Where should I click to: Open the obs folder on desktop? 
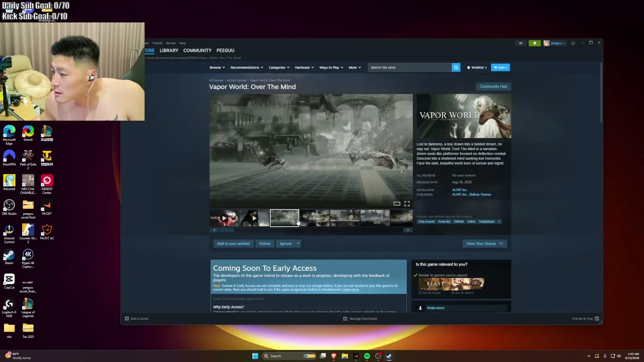(x=9, y=331)
